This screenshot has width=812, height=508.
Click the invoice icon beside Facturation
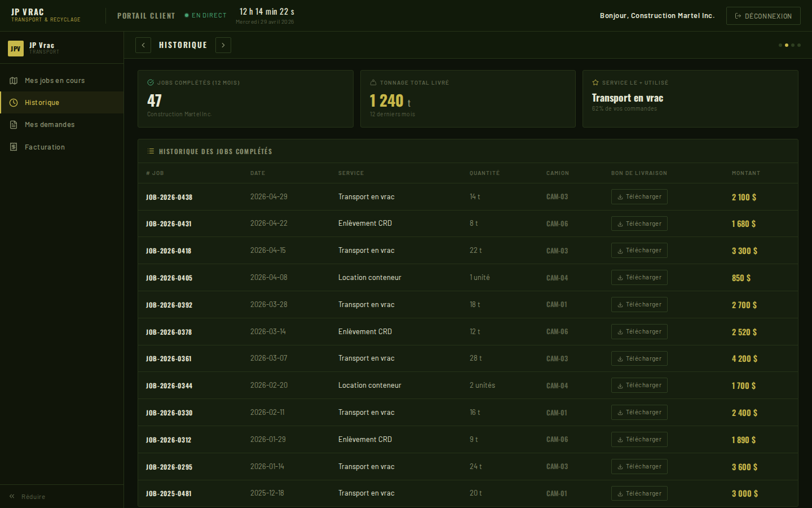14,147
